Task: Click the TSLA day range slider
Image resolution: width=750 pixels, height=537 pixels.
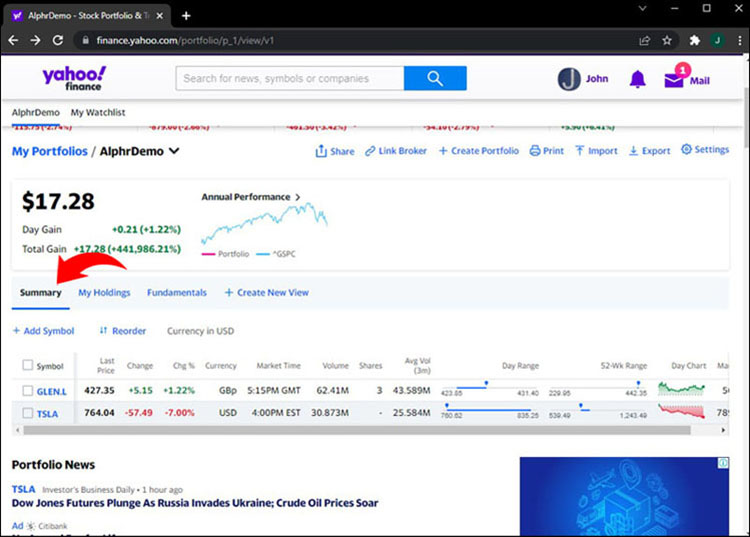Action: pos(489,410)
